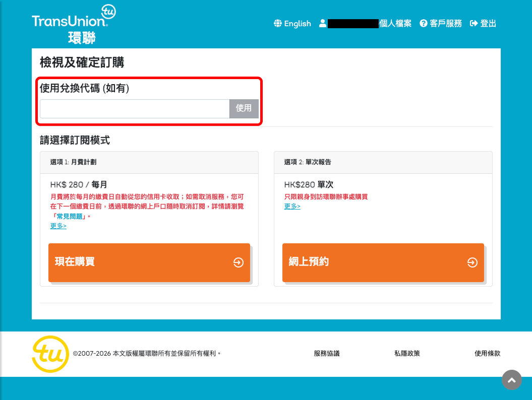Click arrow icon on 網上預約 button
This screenshot has height=400, width=532.
point(472,262)
